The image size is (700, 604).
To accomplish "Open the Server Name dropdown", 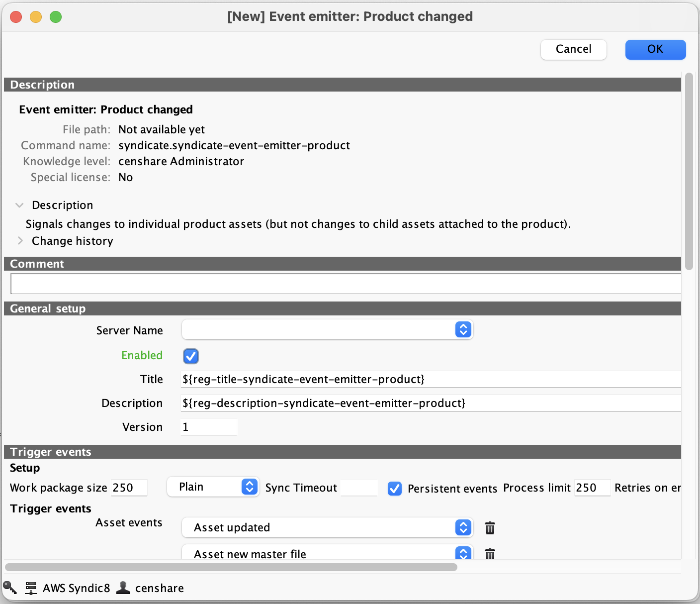I will [x=327, y=329].
